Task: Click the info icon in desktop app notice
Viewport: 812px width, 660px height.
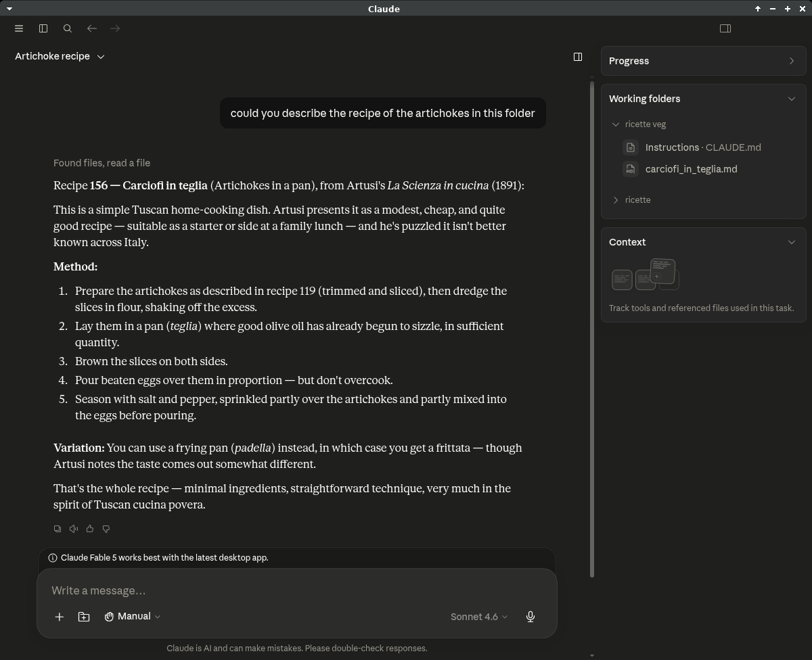Action: click(x=53, y=558)
